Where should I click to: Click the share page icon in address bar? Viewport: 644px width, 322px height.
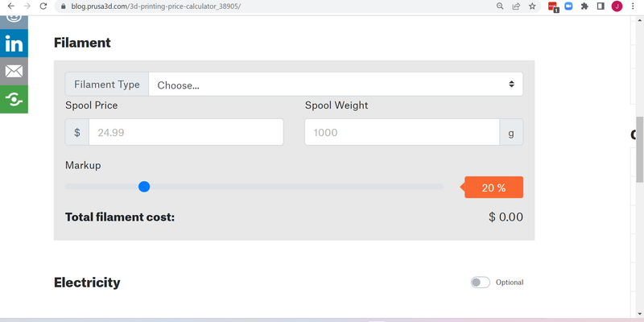[x=516, y=6]
